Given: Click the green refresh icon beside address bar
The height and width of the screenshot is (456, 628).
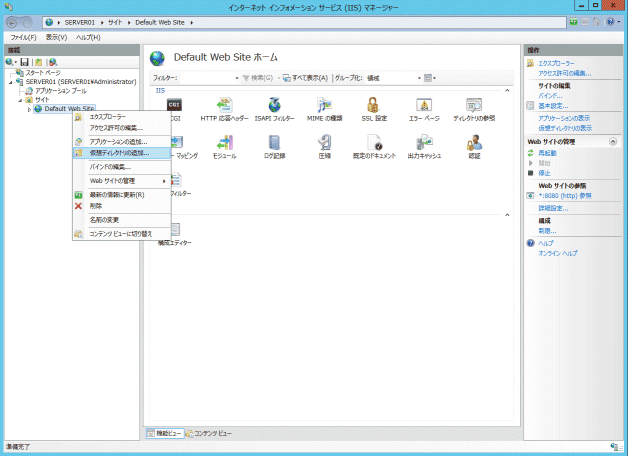Looking at the screenshot, I should pyautogui.click(x=574, y=22).
